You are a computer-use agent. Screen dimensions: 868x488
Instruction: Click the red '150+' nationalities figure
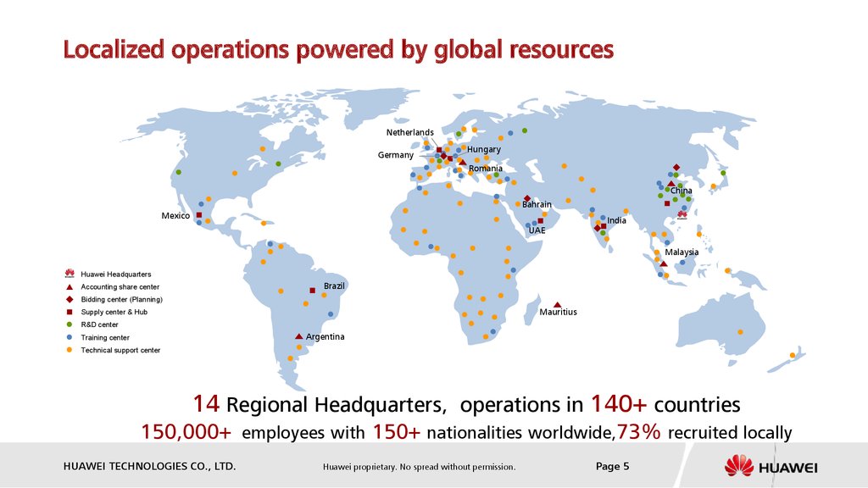397,431
